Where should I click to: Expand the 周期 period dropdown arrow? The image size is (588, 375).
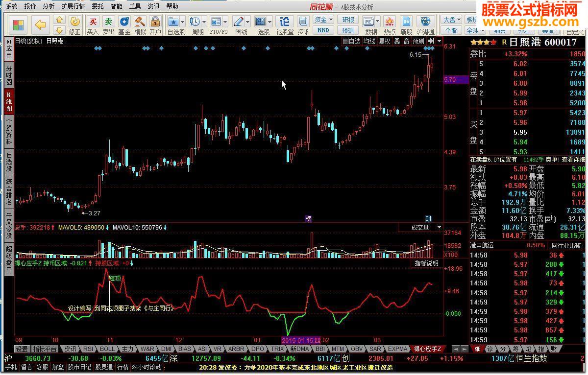pos(204,22)
